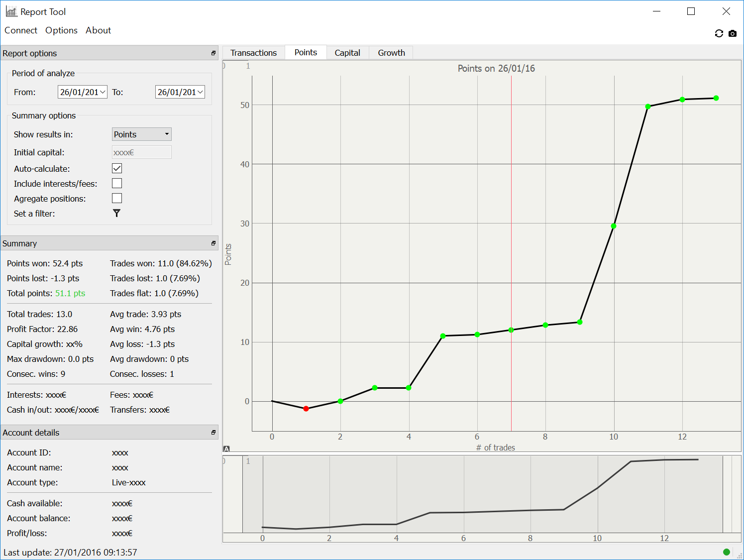Click the 'Last update: 27/01/2016 09:13:57' status text
Screen dimensions: 744x560
point(70,553)
